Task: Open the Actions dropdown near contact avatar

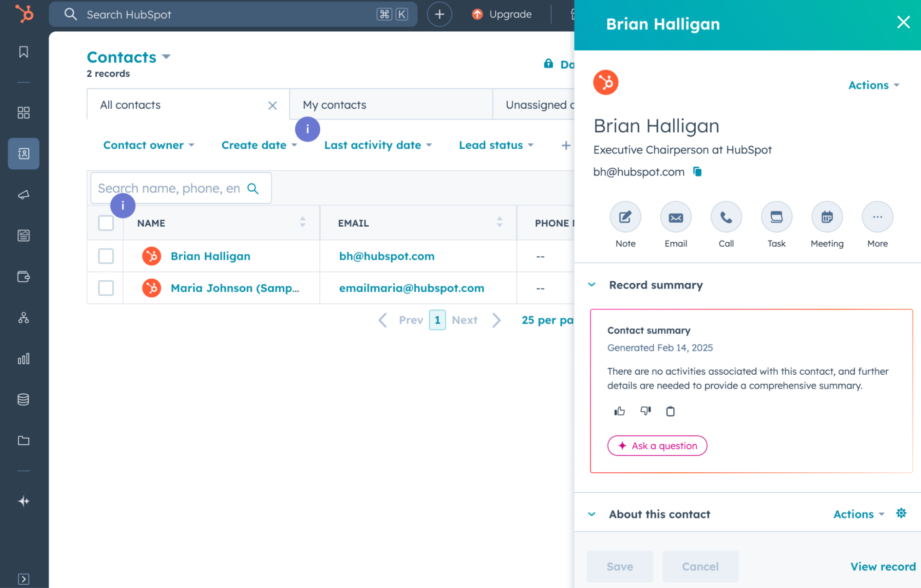Action: [874, 85]
